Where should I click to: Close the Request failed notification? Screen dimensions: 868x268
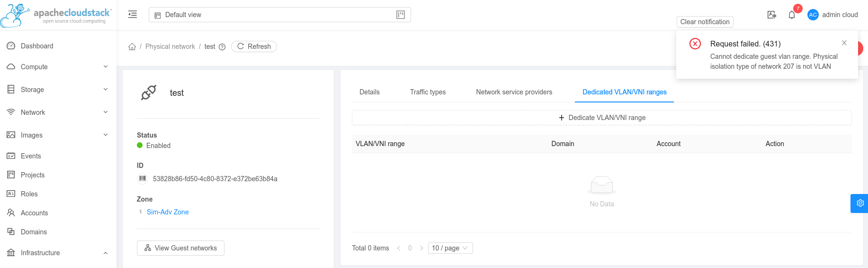(x=844, y=43)
